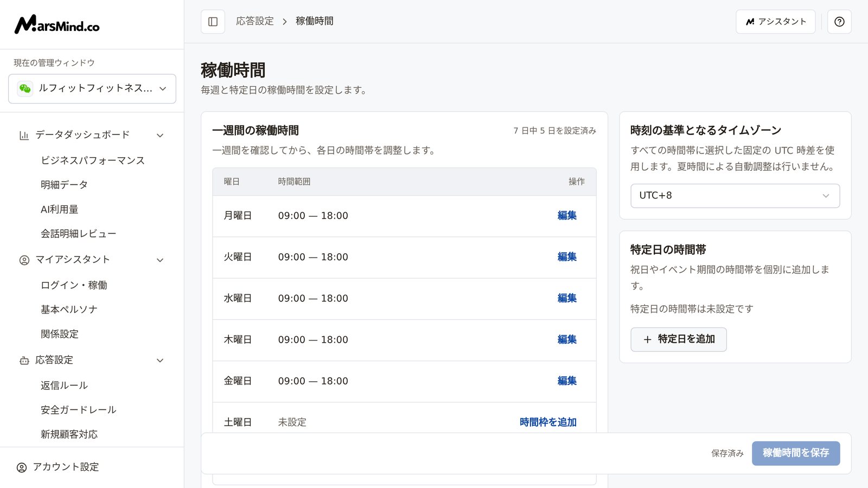Click the 時間範囲 column header
The image size is (868, 488).
coord(294,182)
